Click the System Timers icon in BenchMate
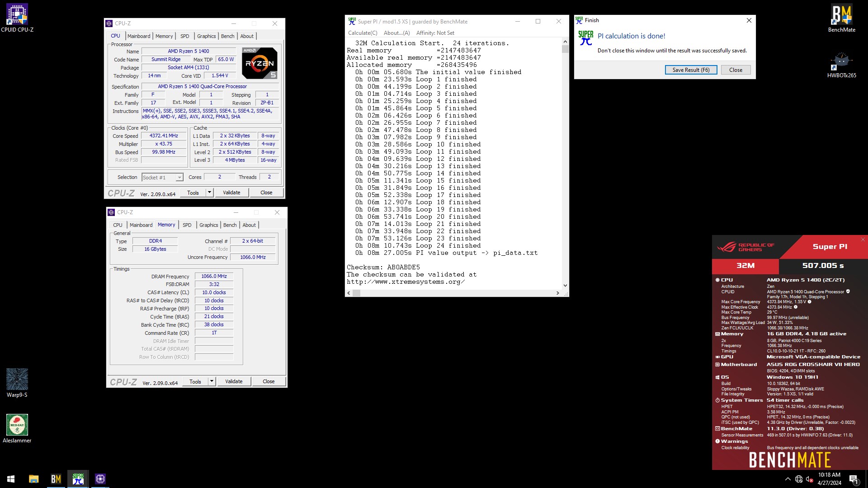 pos(717,400)
